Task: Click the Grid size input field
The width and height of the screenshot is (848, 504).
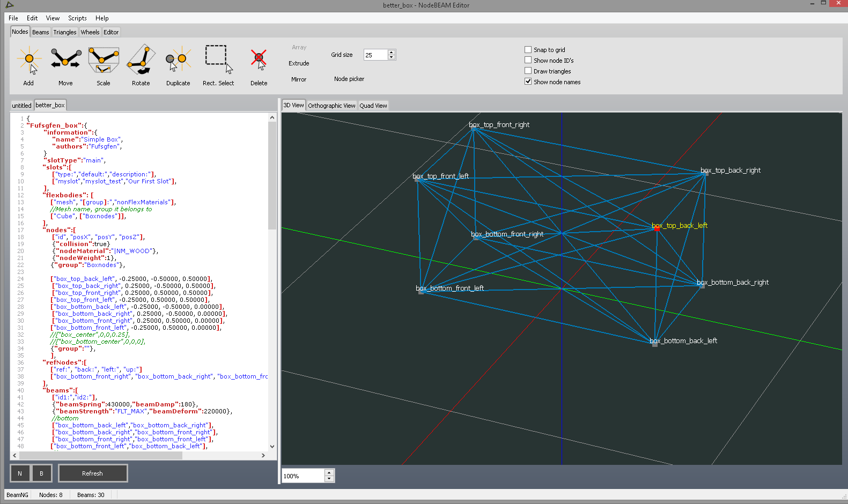Action: 375,55
